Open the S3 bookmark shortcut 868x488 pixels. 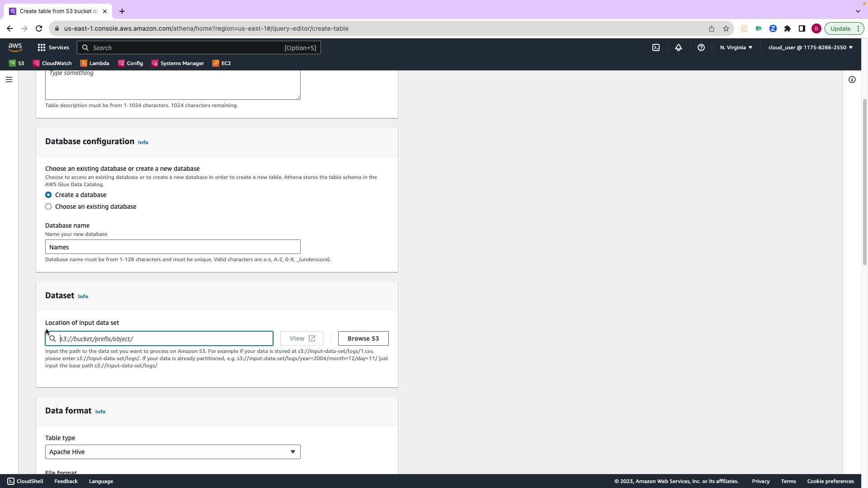coord(17,63)
